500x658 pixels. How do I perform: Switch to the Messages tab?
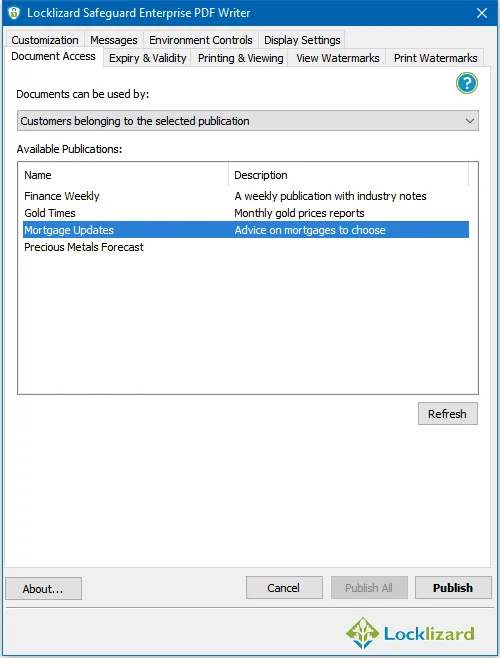[114, 40]
